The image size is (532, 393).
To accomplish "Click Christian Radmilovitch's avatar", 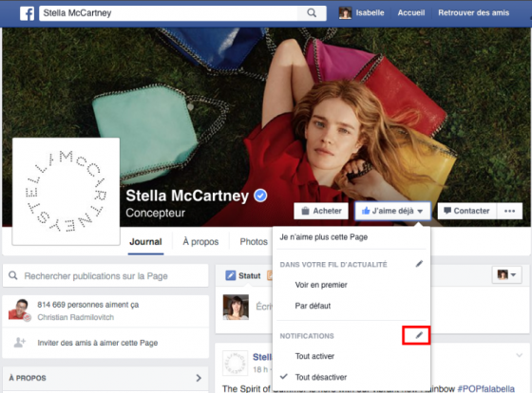I will [x=20, y=309].
